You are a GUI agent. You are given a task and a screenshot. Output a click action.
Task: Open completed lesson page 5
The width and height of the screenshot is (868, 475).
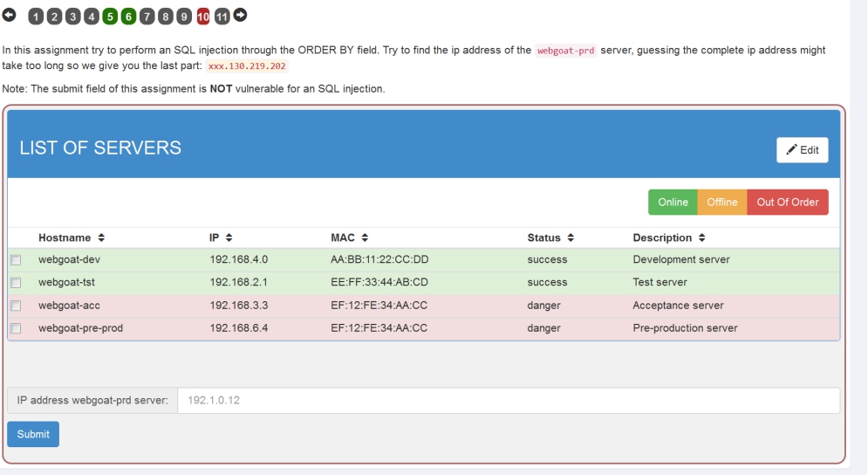pos(110,17)
